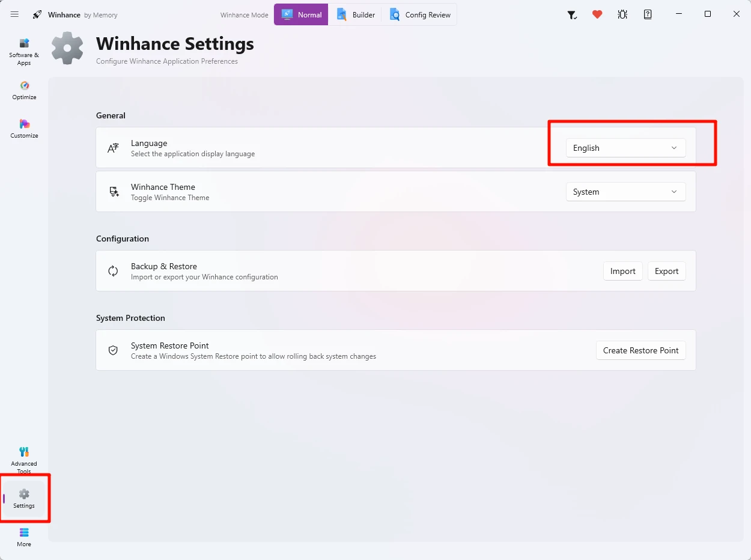The image size is (751, 560).
Task: Click the filter funnel icon
Action: pos(573,15)
